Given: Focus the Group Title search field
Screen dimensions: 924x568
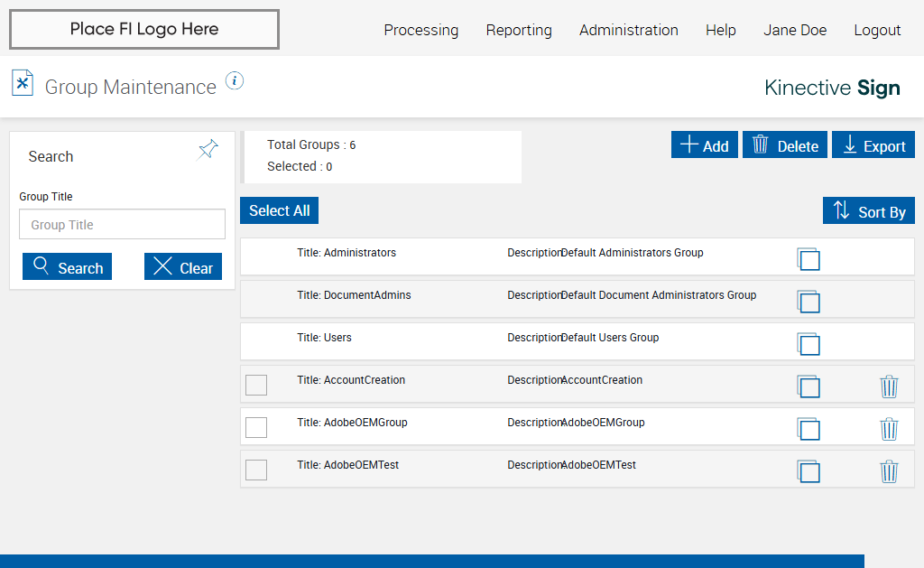Looking at the screenshot, I should point(122,225).
